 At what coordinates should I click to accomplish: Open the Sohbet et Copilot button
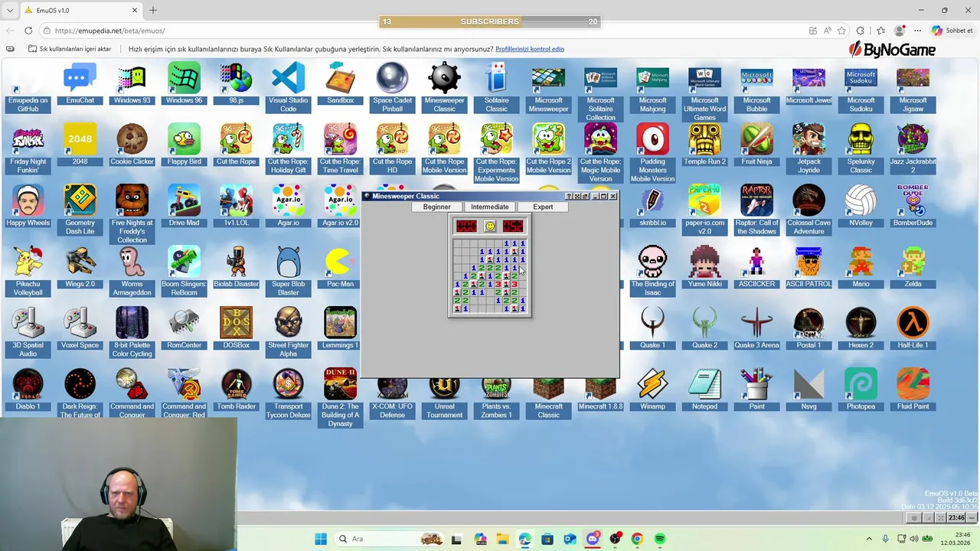click(x=952, y=31)
